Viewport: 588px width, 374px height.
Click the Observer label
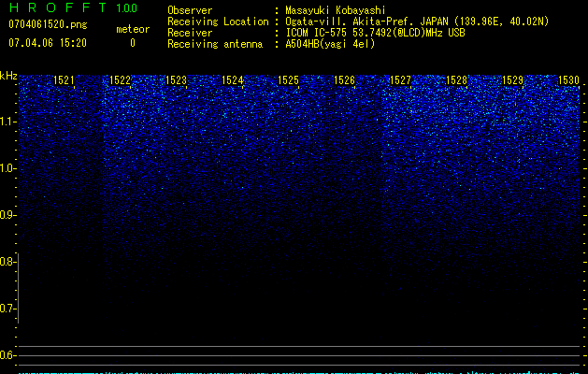(x=190, y=10)
